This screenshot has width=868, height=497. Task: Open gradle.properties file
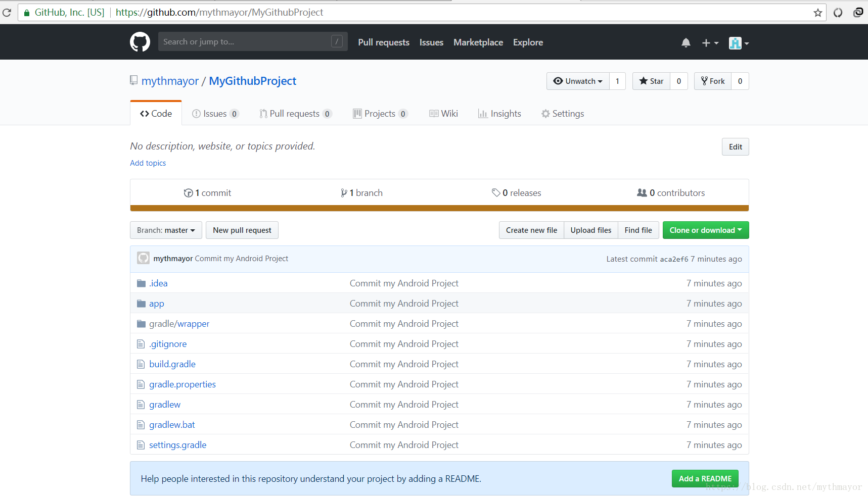(182, 384)
